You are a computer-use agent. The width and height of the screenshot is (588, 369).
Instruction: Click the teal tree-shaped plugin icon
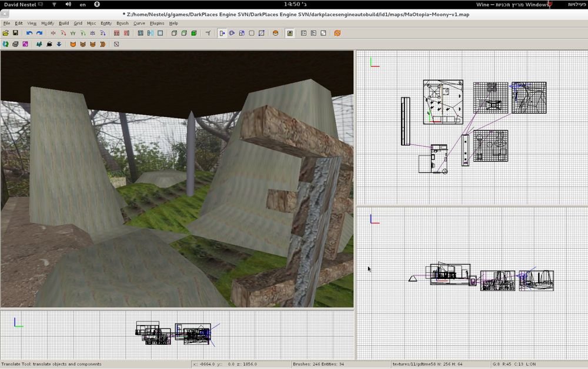click(x=39, y=44)
